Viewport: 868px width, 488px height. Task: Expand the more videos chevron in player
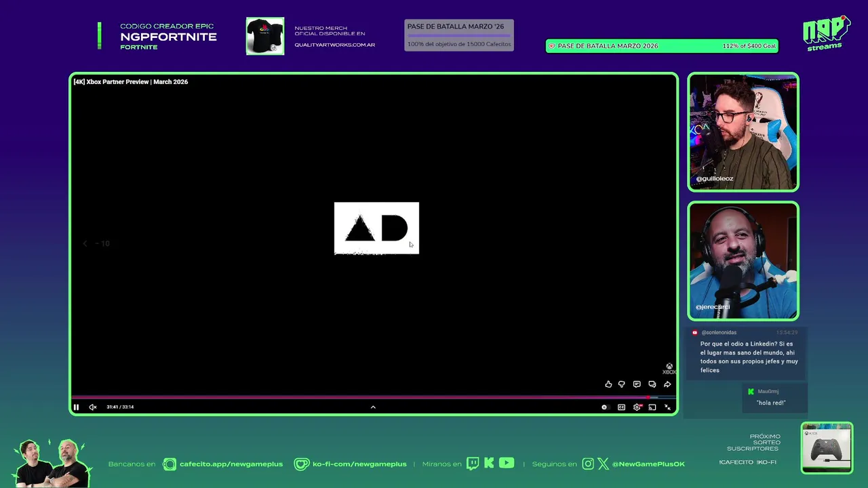point(373,407)
